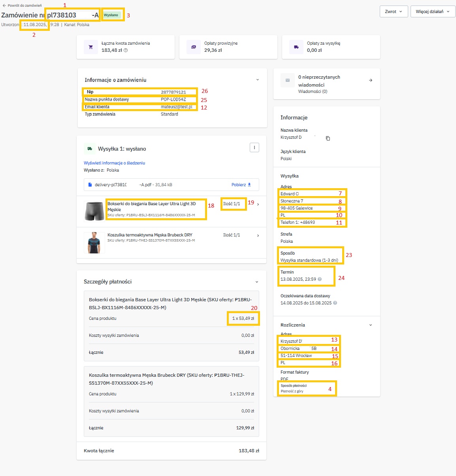Open Wyświetl informacje o śledzeniu link
456x476 pixels.
pos(114,163)
